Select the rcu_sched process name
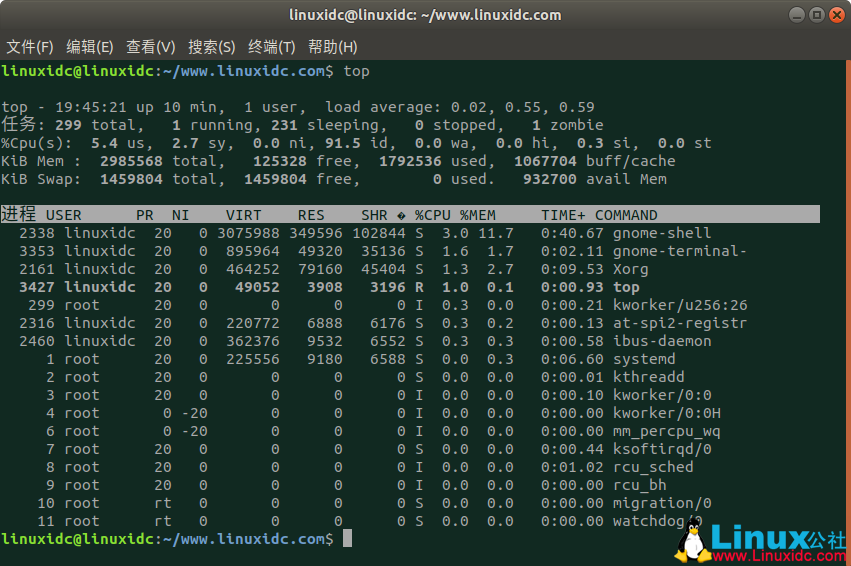This screenshot has height=566, width=851. point(653,467)
